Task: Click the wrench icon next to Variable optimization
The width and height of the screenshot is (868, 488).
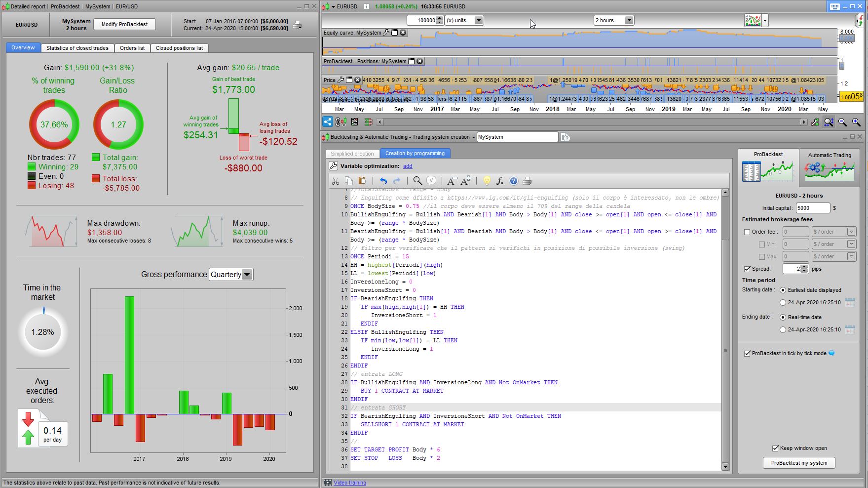Action: 333,166
